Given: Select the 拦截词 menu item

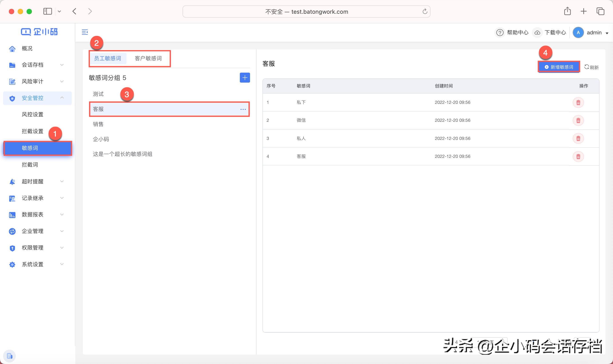Looking at the screenshot, I should (29, 165).
